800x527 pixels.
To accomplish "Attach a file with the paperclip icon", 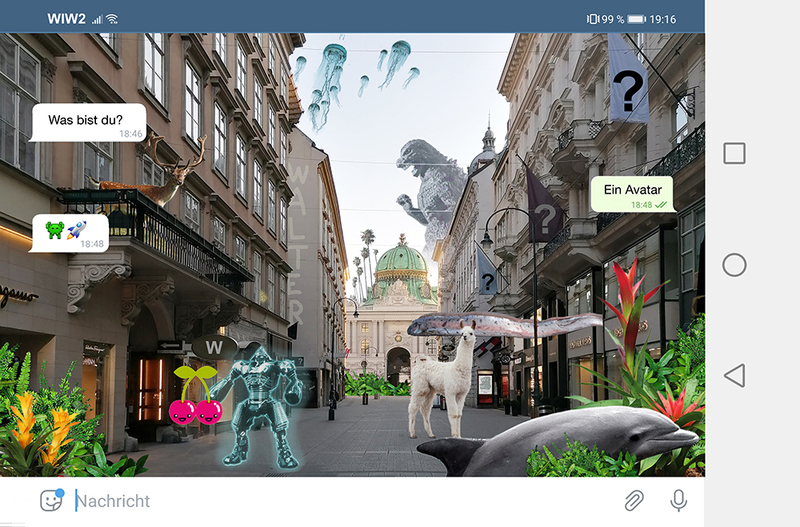I will (x=634, y=500).
